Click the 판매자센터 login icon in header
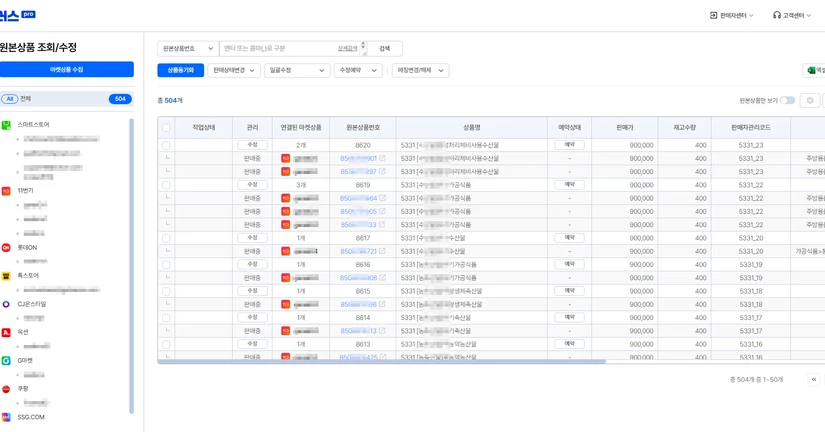 coord(713,15)
